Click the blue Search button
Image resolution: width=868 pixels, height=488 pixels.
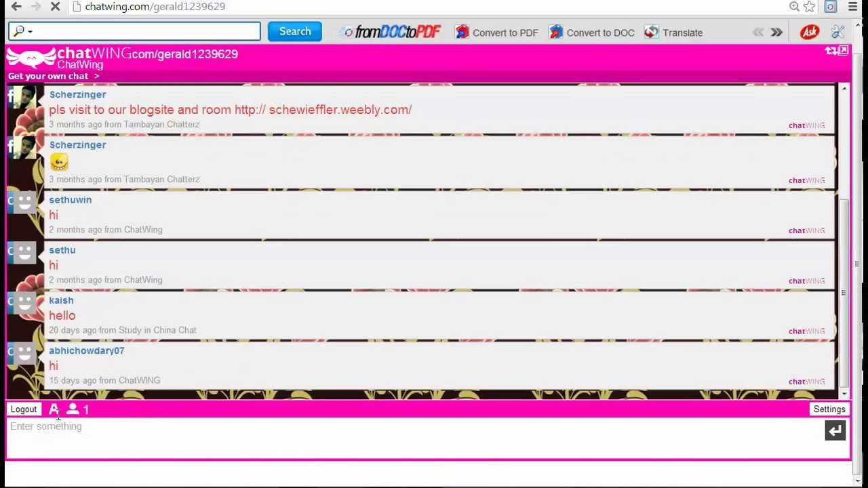pyautogui.click(x=295, y=31)
